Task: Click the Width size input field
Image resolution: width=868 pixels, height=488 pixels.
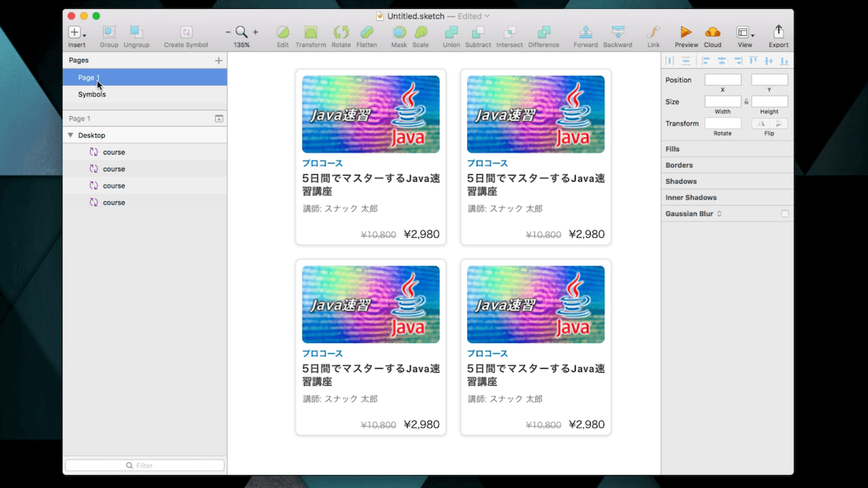Action: pyautogui.click(x=722, y=102)
